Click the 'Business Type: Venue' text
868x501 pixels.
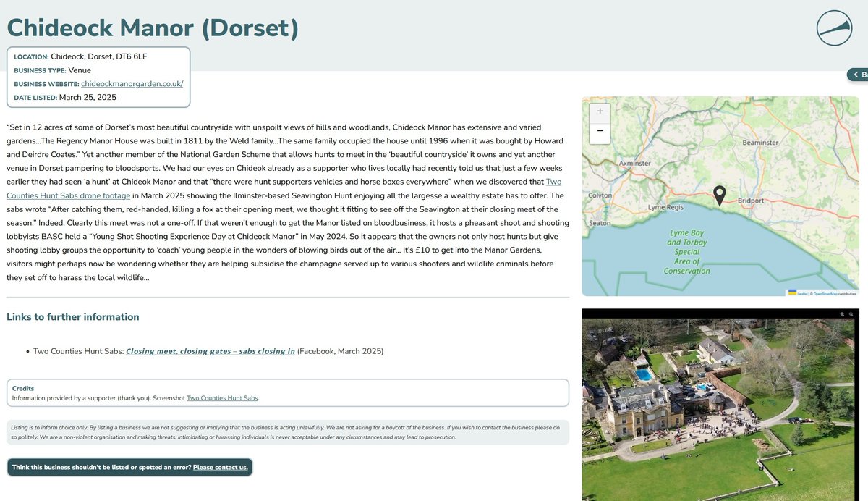pos(54,70)
